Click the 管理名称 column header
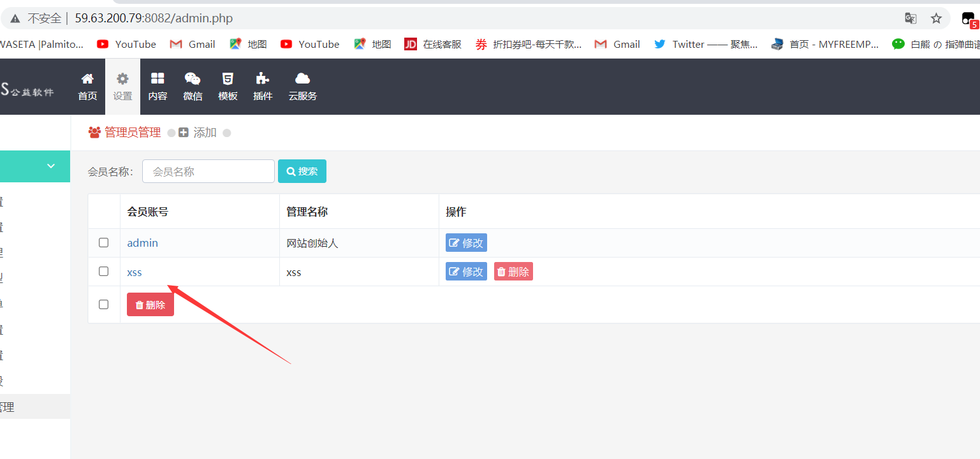This screenshot has width=980, height=459. tap(307, 212)
